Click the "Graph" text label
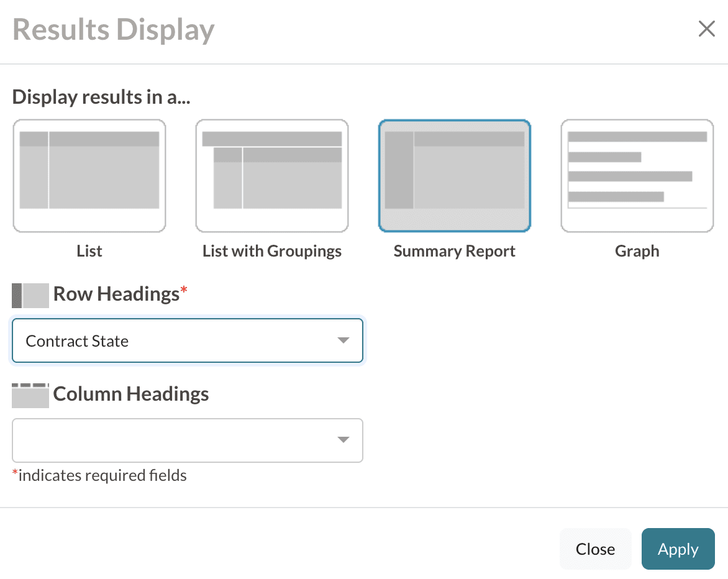 [637, 251]
